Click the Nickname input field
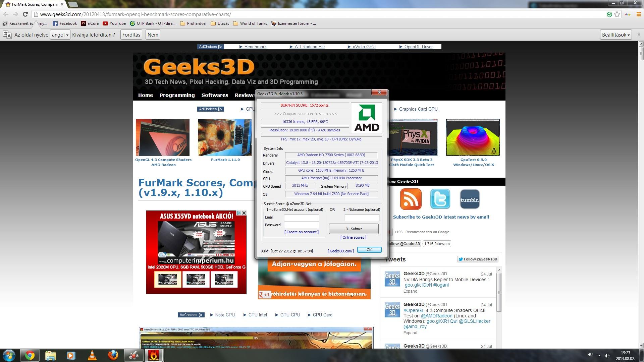 [362, 218]
